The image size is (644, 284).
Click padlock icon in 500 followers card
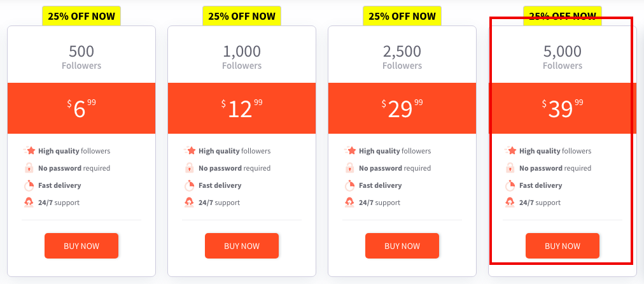coord(29,167)
